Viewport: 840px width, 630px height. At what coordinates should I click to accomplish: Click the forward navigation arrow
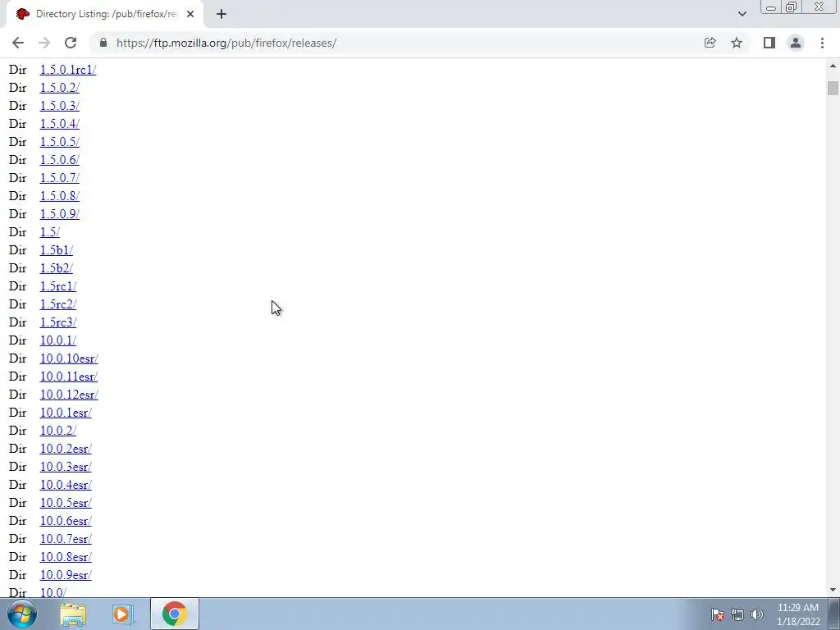click(x=44, y=43)
